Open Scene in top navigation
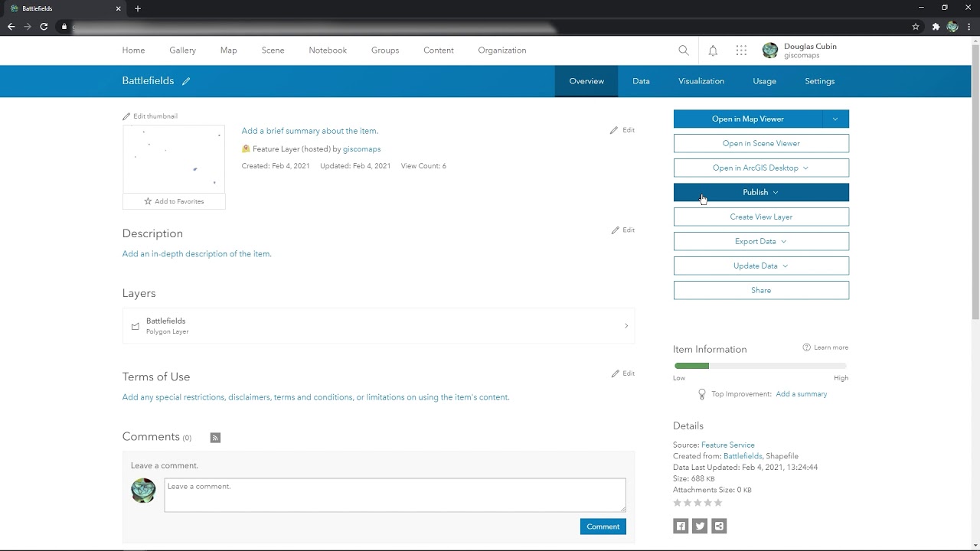This screenshot has height=551, width=980. click(273, 51)
